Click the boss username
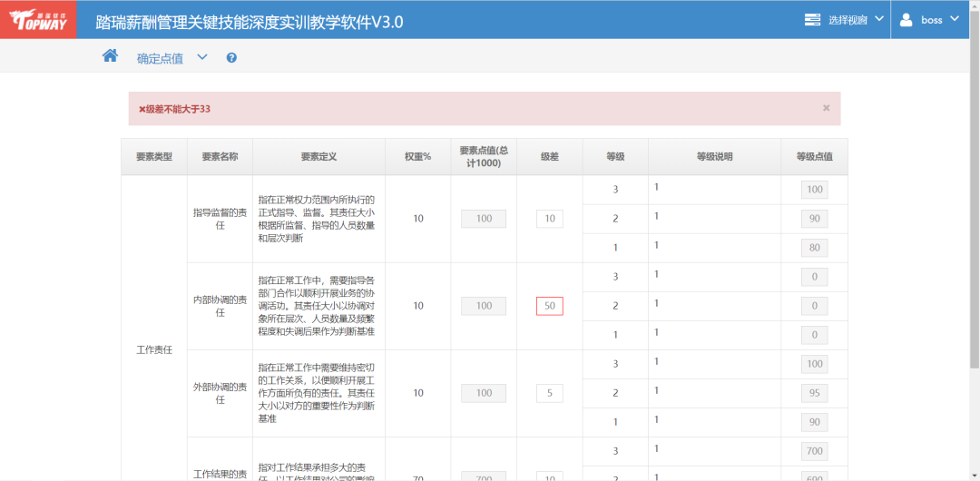Image resolution: width=980 pixels, height=481 pixels. [x=931, y=20]
